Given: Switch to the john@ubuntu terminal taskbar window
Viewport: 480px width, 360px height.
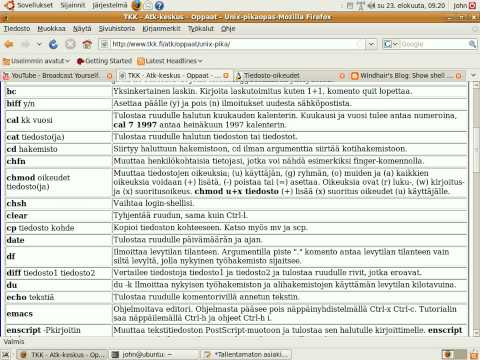Looking at the screenshot, I should pyautogui.click(x=153, y=355).
